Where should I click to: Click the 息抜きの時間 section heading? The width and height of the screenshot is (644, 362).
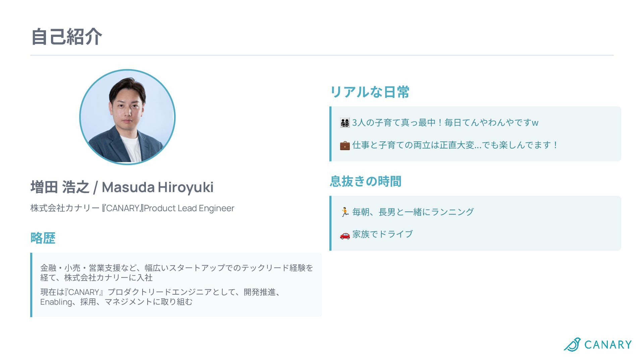coord(365,181)
